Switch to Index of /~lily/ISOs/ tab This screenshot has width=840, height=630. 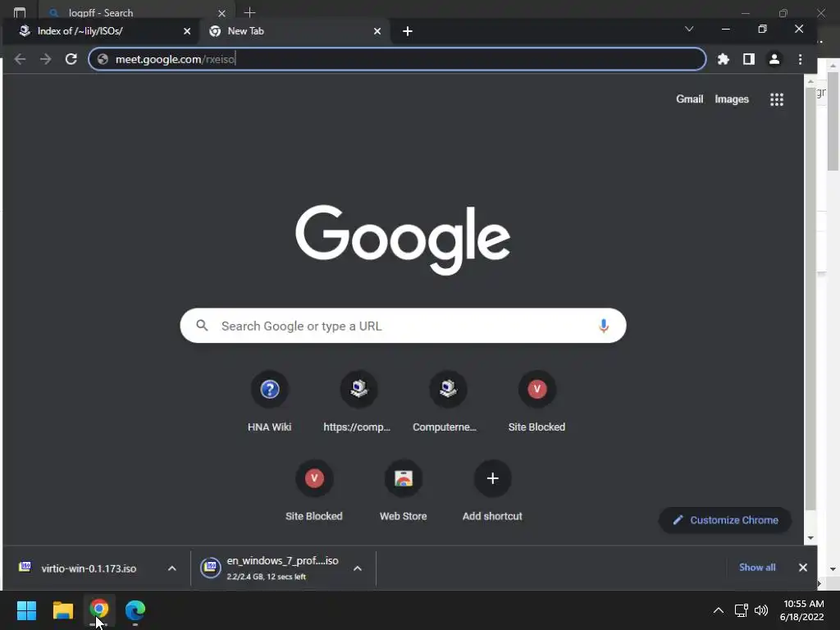coord(102,31)
